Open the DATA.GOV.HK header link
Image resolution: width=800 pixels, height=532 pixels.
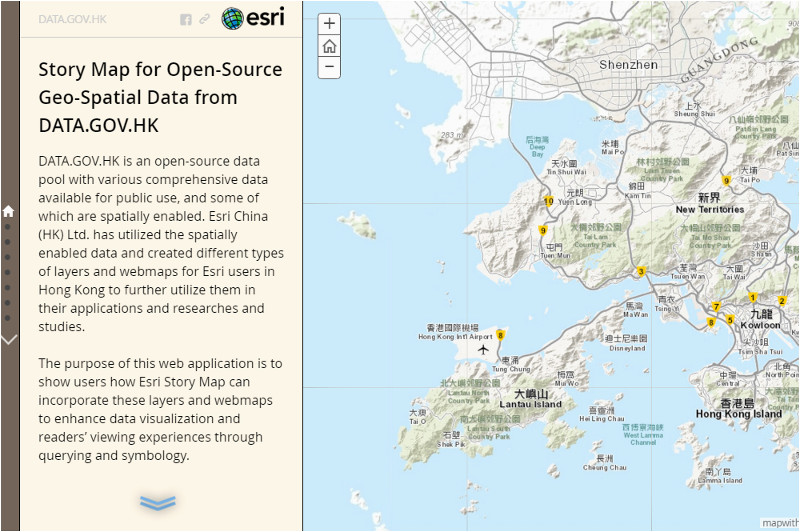tap(72, 19)
